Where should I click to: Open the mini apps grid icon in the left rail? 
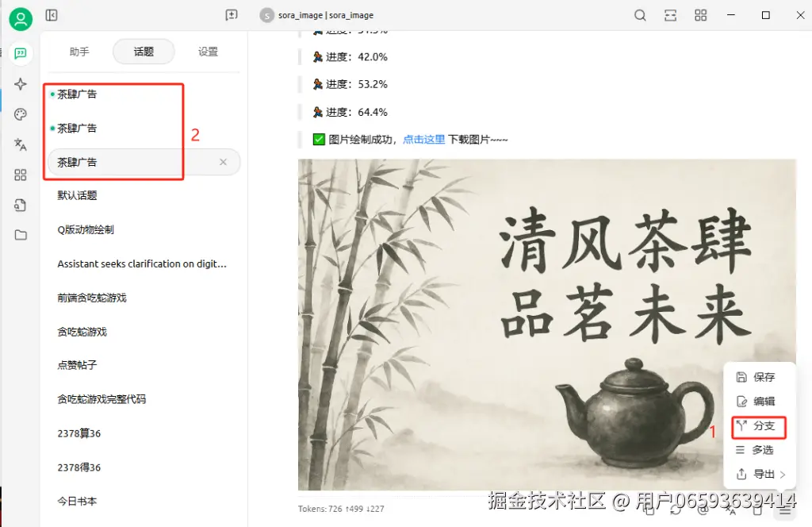pyautogui.click(x=20, y=175)
